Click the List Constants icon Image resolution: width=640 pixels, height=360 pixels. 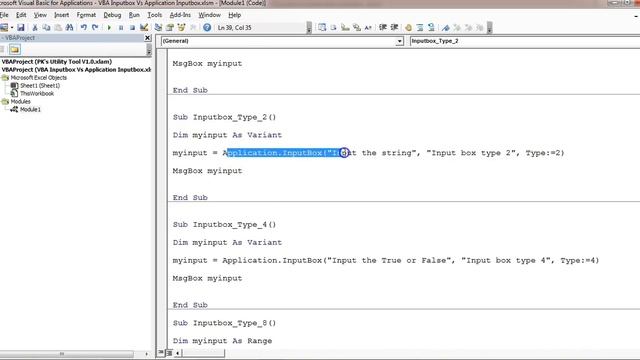point(333,28)
